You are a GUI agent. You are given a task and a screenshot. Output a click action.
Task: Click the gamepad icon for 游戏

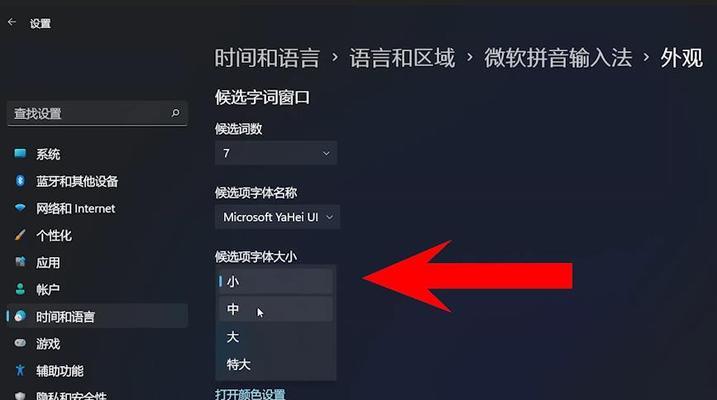20,343
